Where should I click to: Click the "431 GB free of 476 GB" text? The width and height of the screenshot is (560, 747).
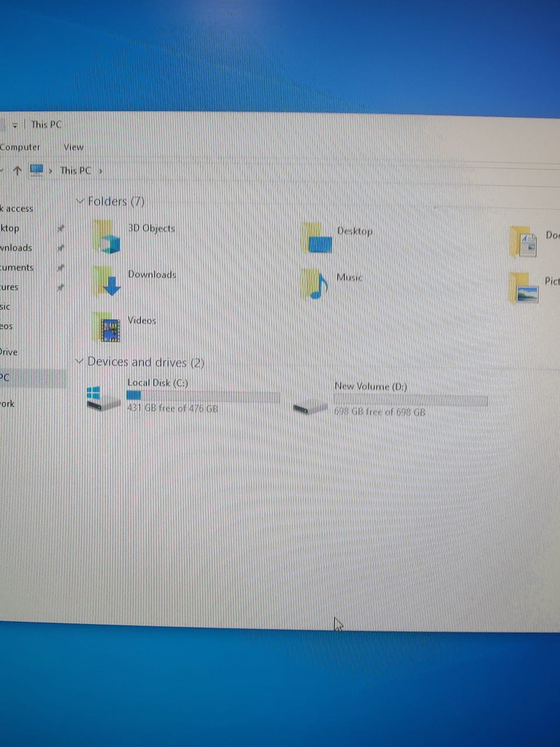173,409
